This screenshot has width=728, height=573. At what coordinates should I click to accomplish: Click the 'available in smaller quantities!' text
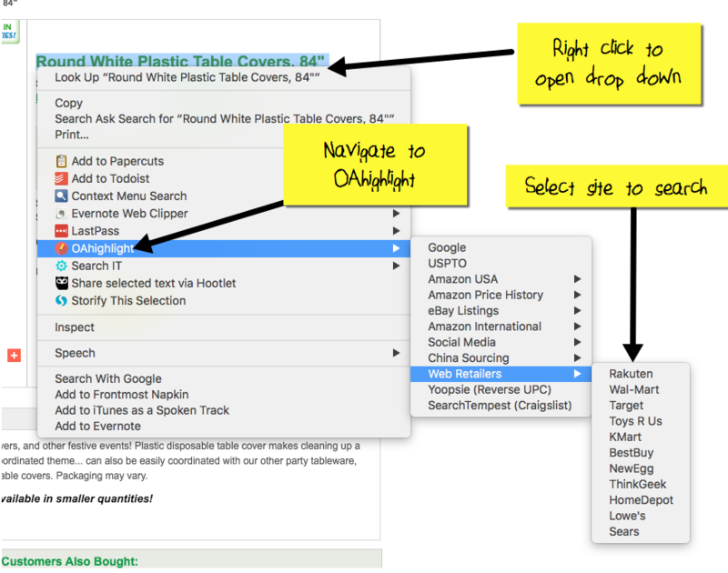tap(76, 498)
